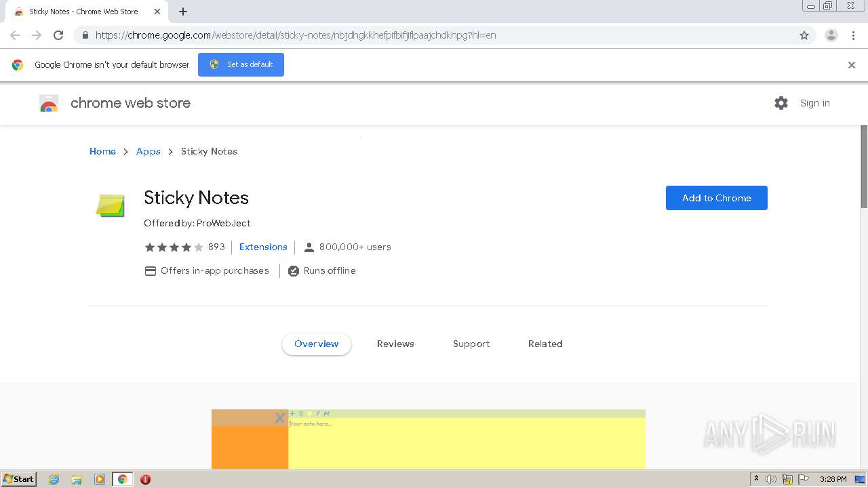
Task: Switch to the Related tab
Action: pos(545,344)
